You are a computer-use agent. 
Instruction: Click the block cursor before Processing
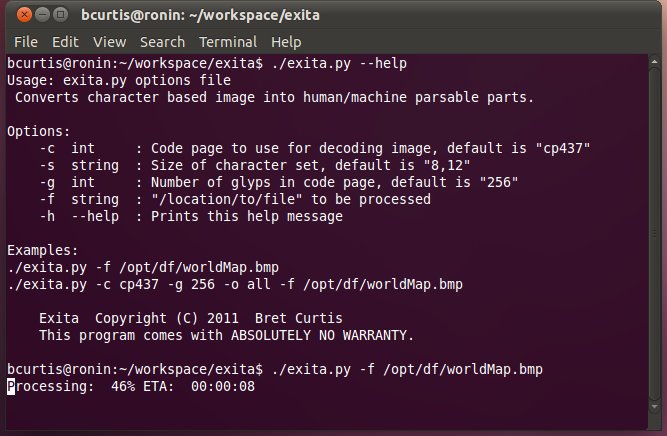pos(11,385)
